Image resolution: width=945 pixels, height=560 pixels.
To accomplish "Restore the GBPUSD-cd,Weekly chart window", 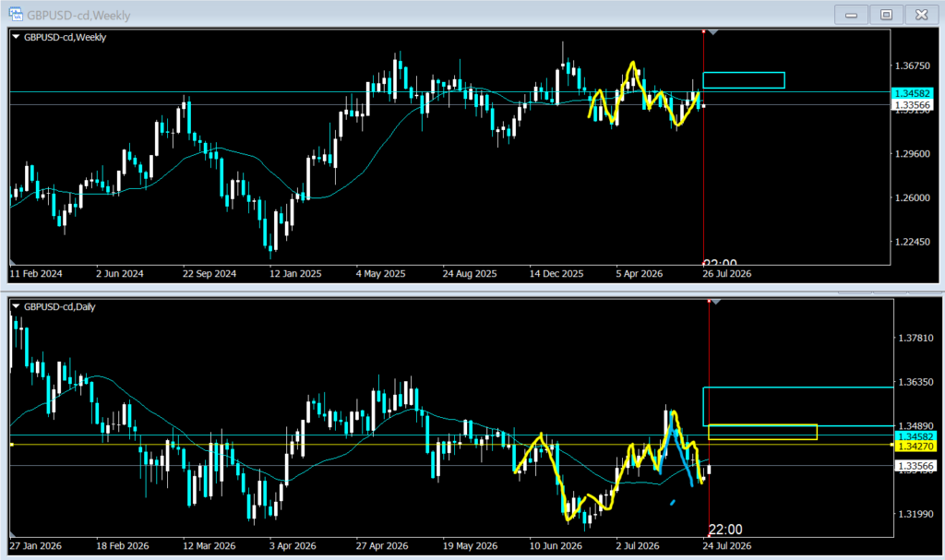I will (x=886, y=15).
